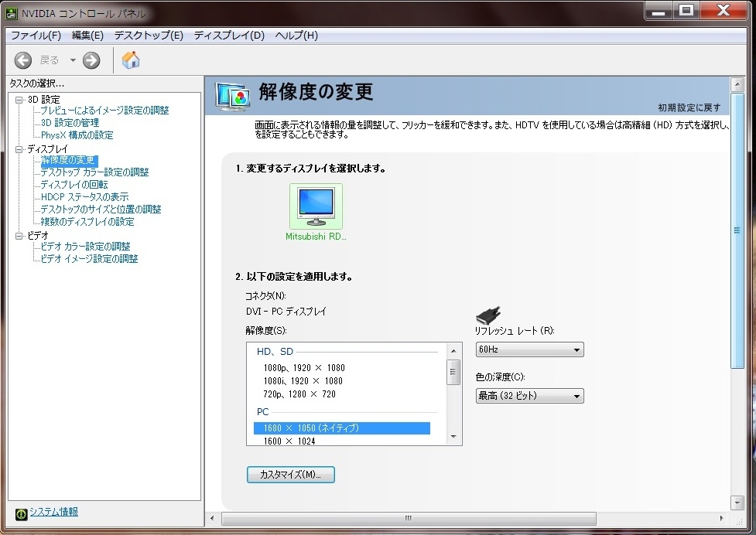Maximize the NVIDIA control panel window
Image resolution: width=756 pixels, height=535 pixels.
686,11
